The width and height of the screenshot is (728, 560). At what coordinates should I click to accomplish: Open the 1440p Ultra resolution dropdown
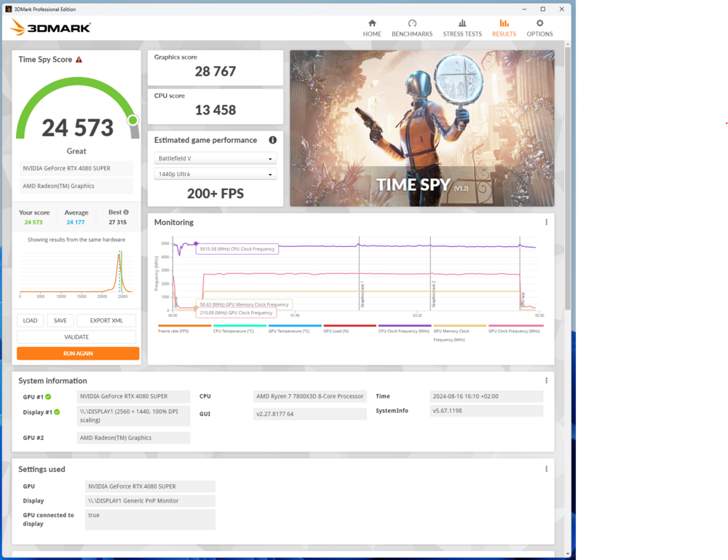pos(215,175)
